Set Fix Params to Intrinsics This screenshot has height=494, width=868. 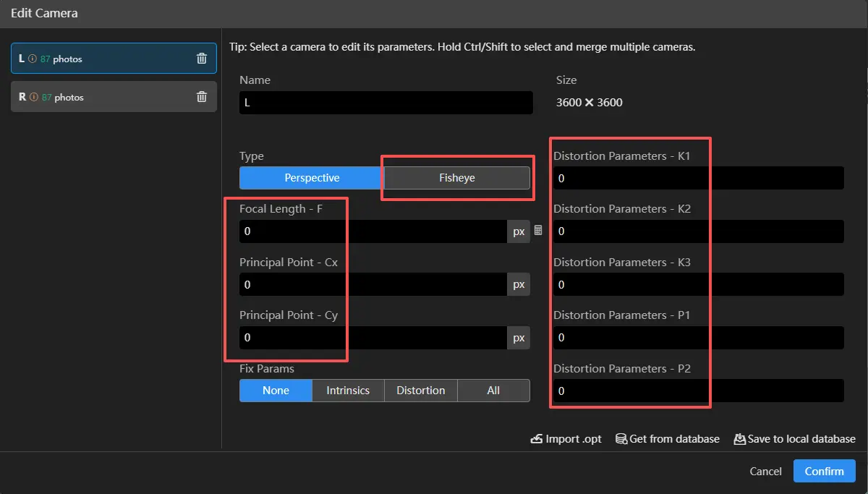348,391
